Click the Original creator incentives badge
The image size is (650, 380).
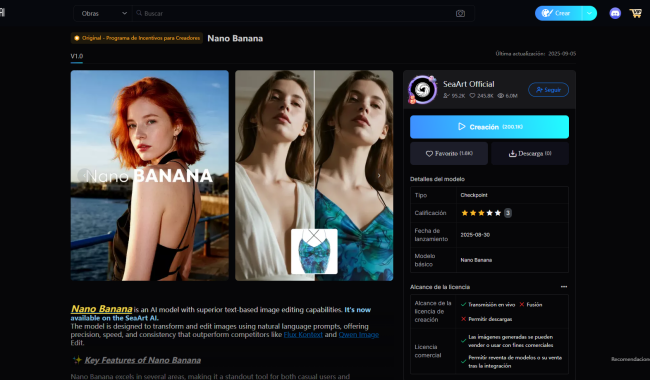137,38
